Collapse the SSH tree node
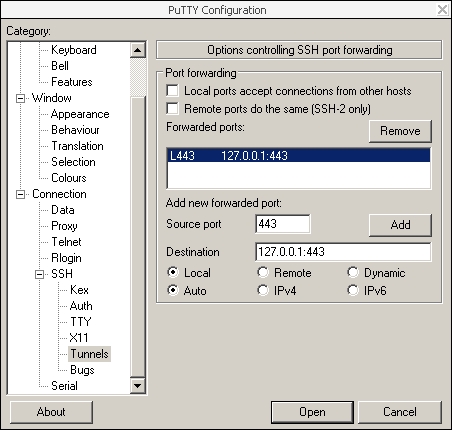452x430 pixels. [x=40, y=274]
